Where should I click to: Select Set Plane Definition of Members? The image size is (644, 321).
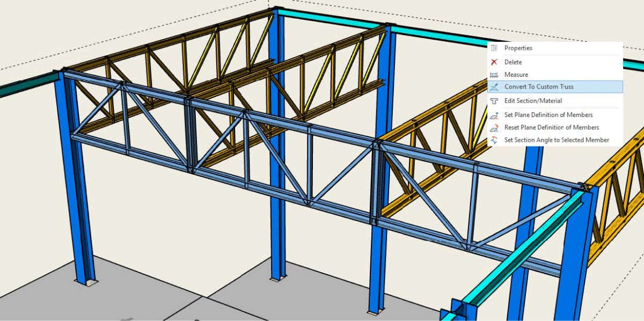coord(555,115)
